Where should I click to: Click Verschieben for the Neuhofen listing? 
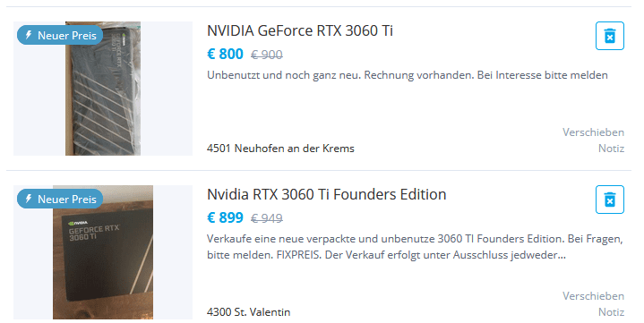593,132
